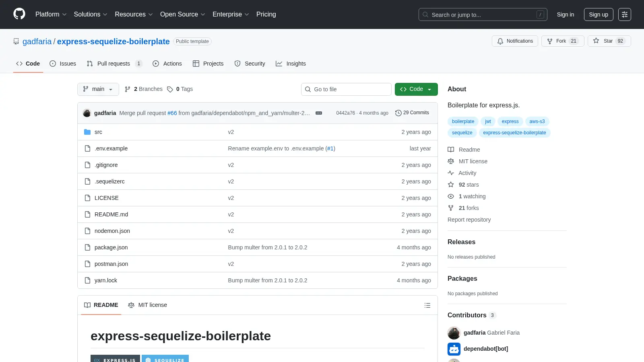644x362 pixels.
Task: View the 1 watching list
Action: 466,196
